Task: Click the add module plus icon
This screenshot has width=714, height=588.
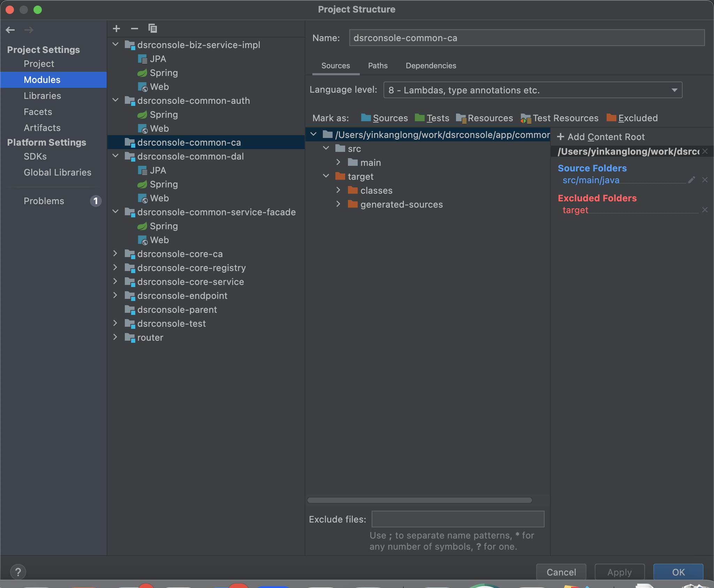Action: coord(116,29)
